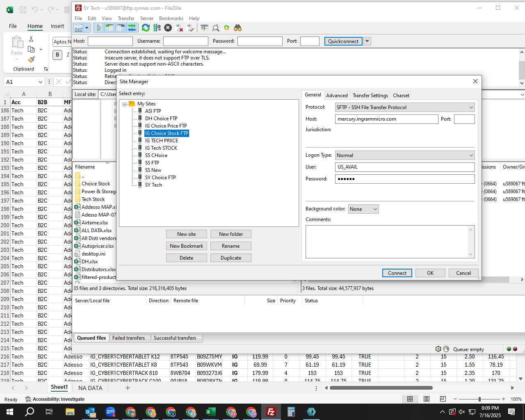Click the New Bookmark button

click(x=186, y=246)
